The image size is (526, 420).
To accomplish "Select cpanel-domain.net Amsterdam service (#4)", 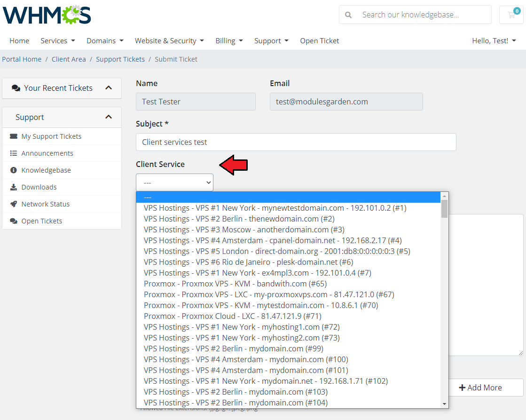I will click(288, 240).
